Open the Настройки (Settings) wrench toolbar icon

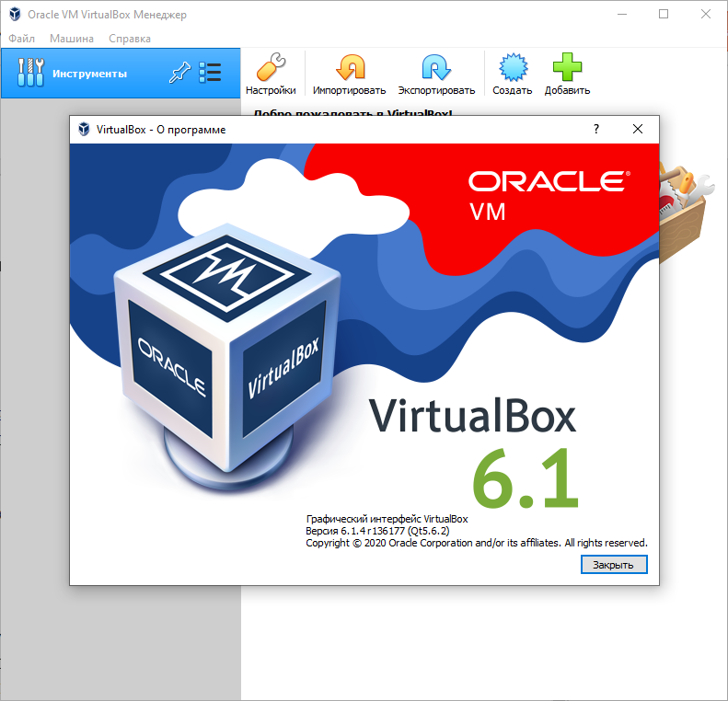tap(271, 67)
